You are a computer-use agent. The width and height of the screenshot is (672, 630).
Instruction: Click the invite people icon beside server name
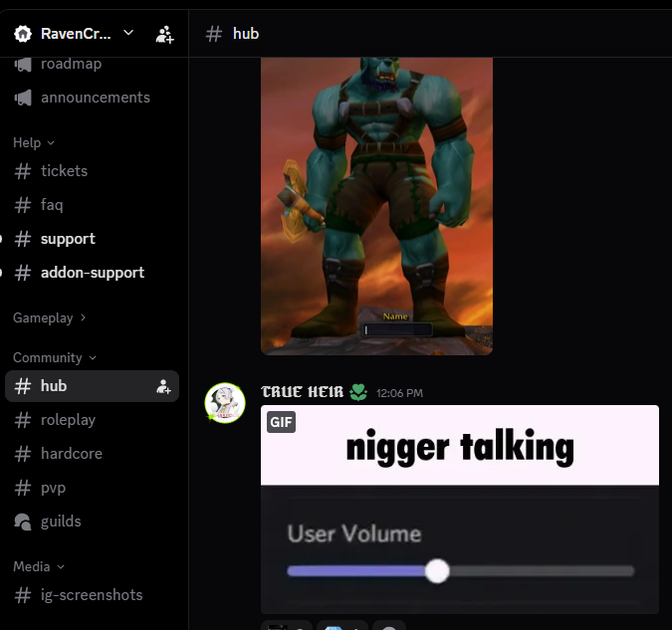pyautogui.click(x=164, y=34)
